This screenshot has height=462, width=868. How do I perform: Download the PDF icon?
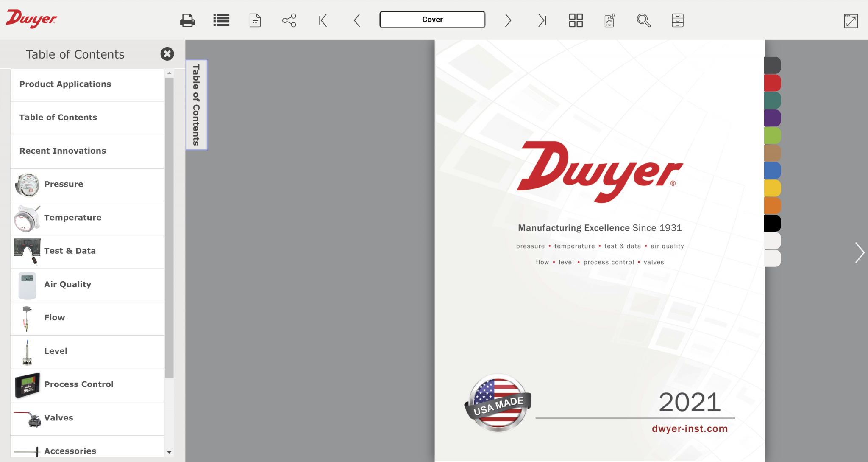tap(609, 20)
